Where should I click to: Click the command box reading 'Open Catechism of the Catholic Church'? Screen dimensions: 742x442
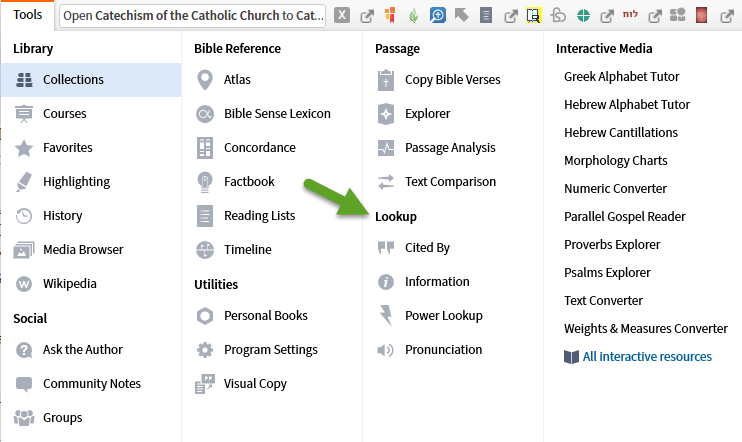[x=193, y=16]
